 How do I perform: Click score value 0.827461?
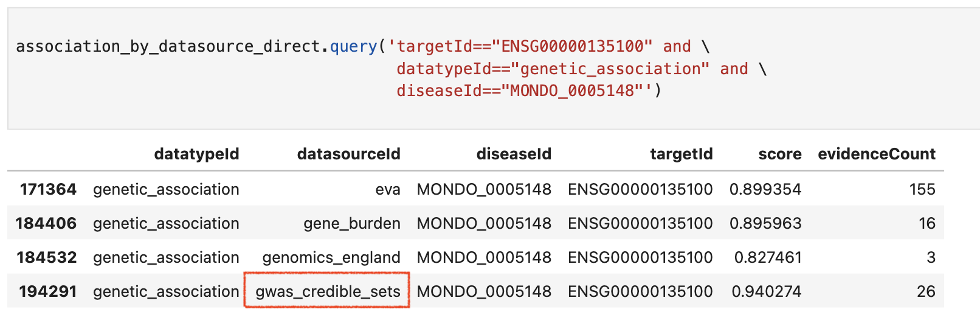pos(768,257)
